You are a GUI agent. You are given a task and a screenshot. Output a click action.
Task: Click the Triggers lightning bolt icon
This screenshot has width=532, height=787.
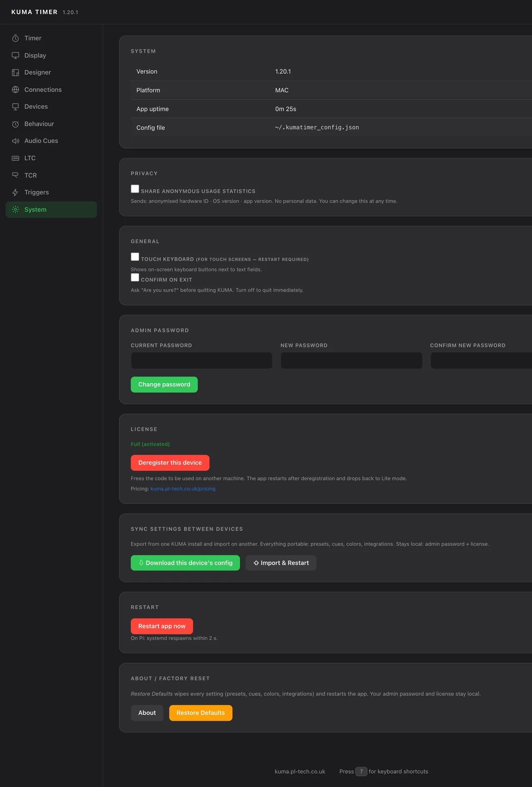point(15,192)
